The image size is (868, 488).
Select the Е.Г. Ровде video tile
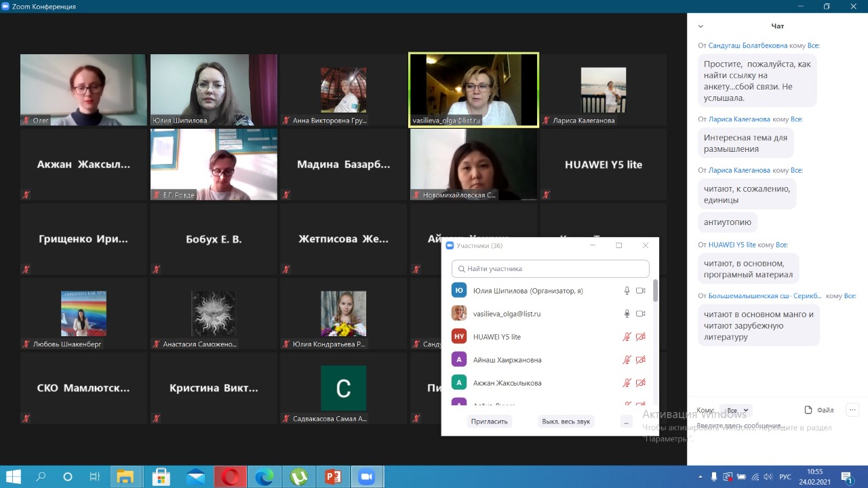214,164
